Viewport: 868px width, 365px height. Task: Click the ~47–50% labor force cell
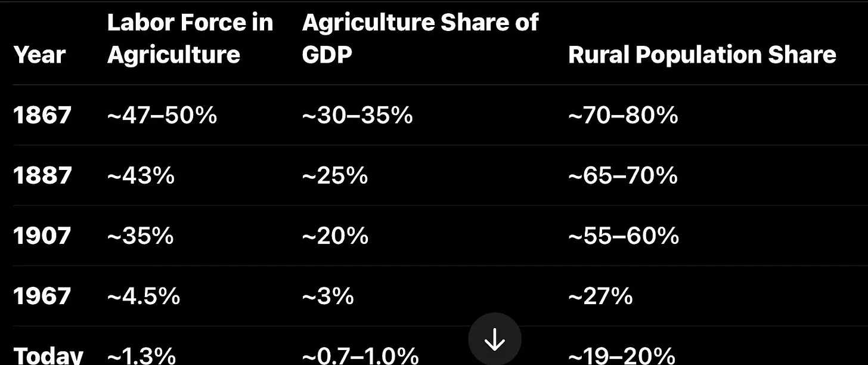(x=162, y=115)
